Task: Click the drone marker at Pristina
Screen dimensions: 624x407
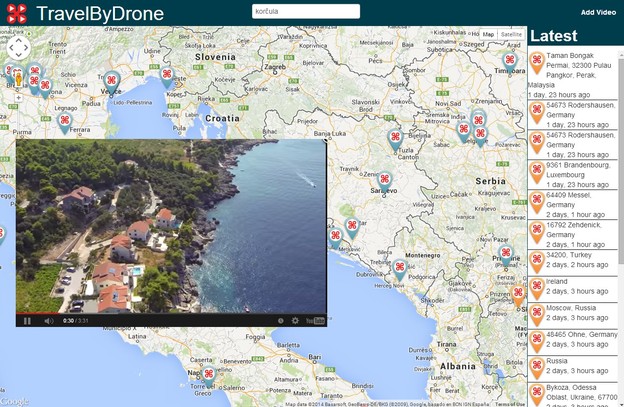Action: point(506,255)
